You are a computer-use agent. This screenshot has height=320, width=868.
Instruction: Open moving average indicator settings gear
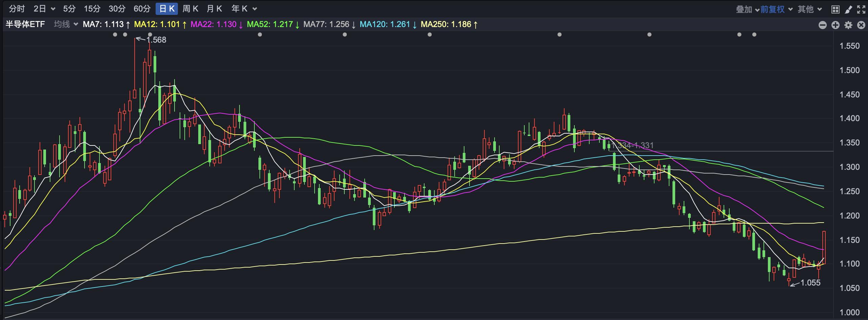click(848, 25)
